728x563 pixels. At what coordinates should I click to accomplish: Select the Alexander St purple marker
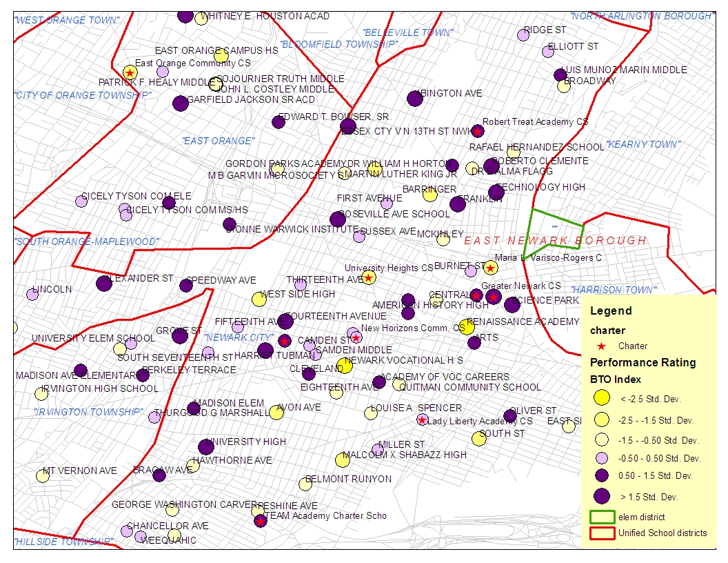tap(104, 284)
